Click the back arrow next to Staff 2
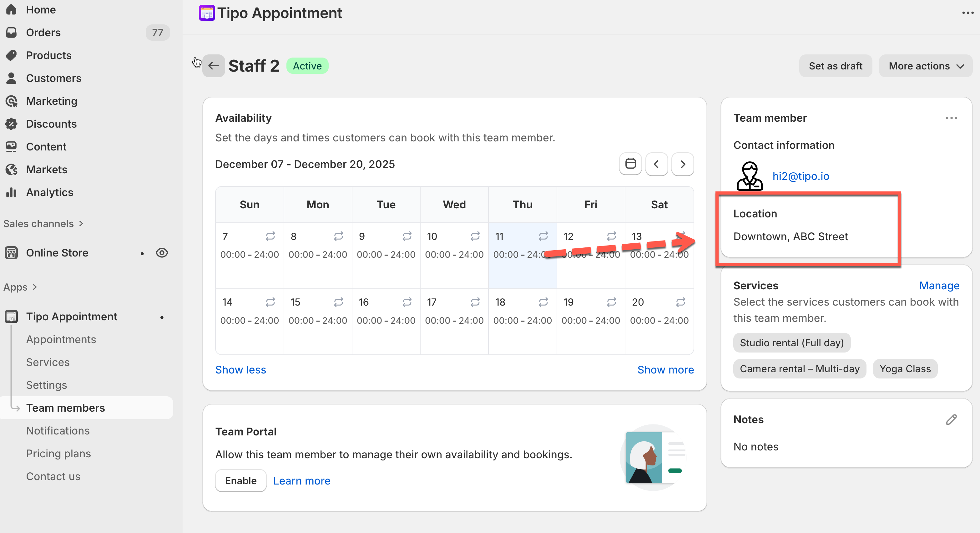Viewport: 980px width, 533px height. 214,66
